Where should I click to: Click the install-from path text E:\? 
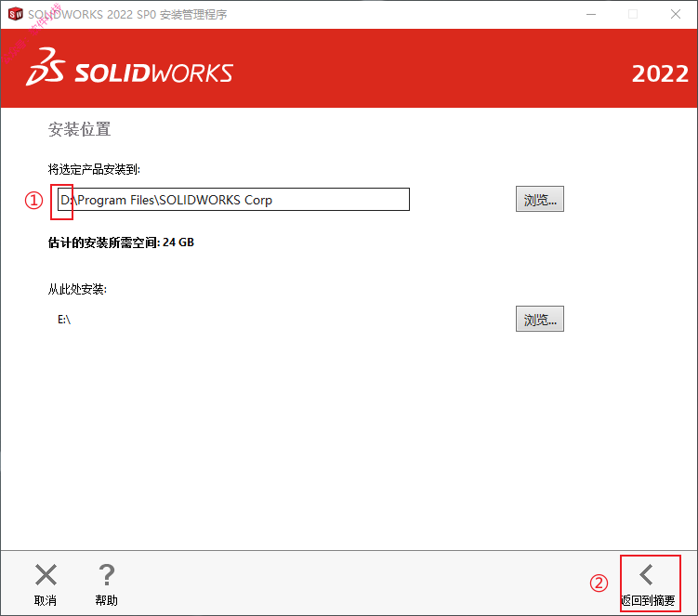tap(64, 319)
